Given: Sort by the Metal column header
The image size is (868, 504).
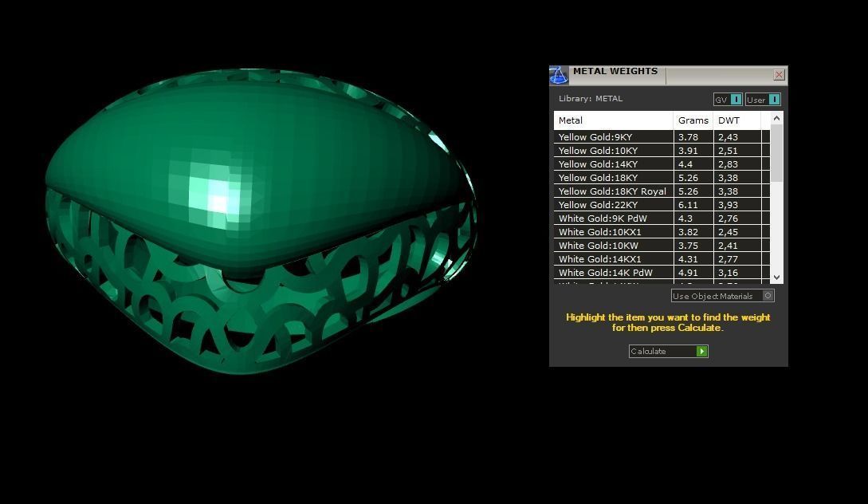Looking at the screenshot, I should [x=614, y=120].
